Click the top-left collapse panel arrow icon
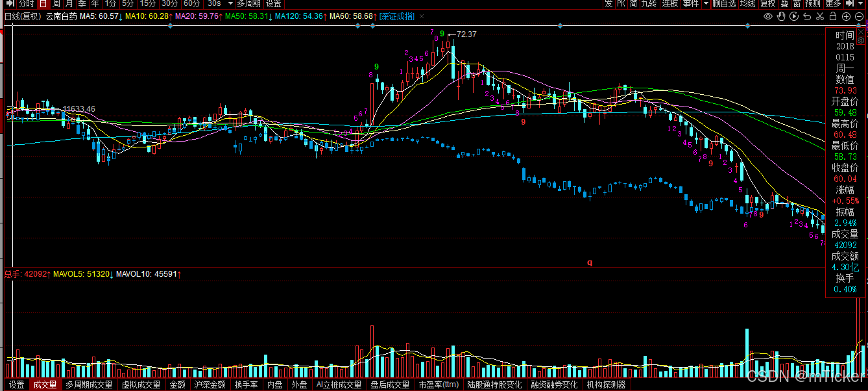The width and height of the screenshot is (868, 391). 10,4
